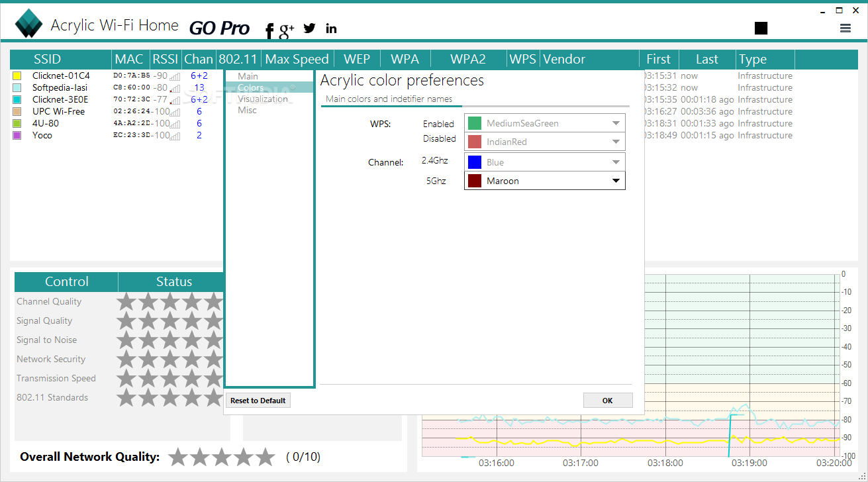Sort by the Vendor column header
The height and width of the screenshot is (482, 868).
pyautogui.click(x=589, y=59)
